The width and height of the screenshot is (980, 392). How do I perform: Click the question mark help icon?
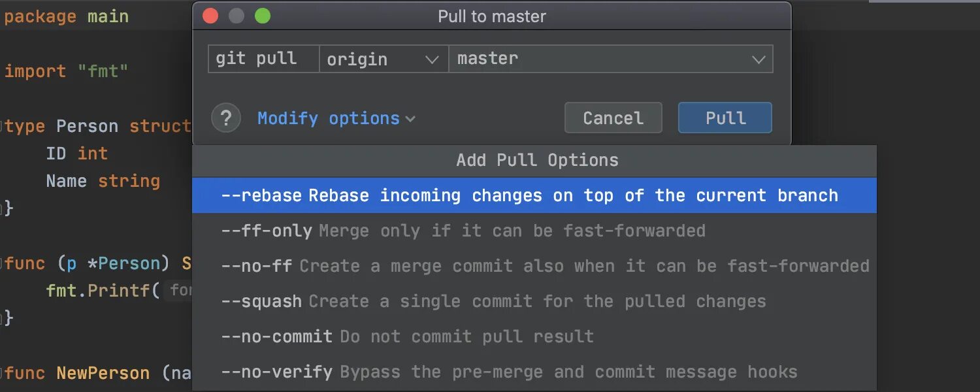click(x=226, y=118)
